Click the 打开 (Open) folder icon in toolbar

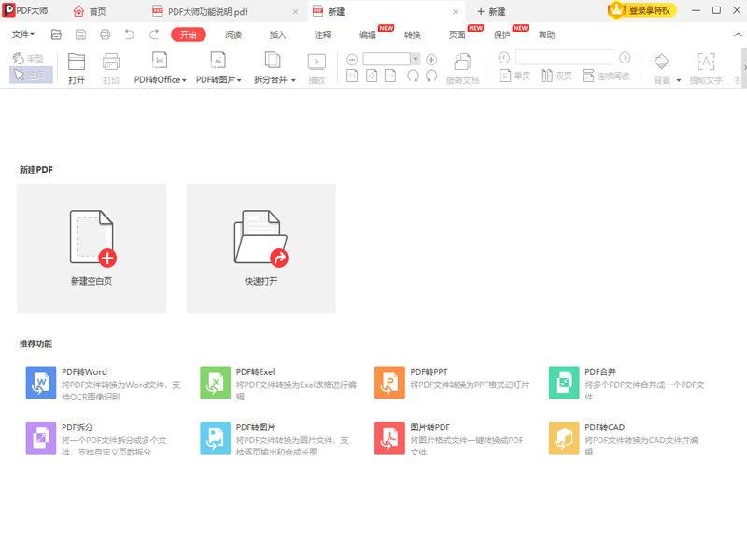coord(77,63)
